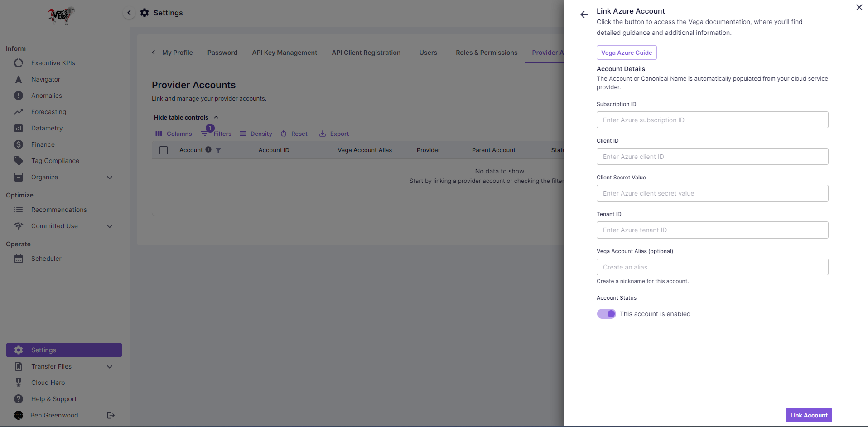Image resolution: width=868 pixels, height=427 pixels.
Task: Open the Cloud Hero trophy icon
Action: (19, 383)
